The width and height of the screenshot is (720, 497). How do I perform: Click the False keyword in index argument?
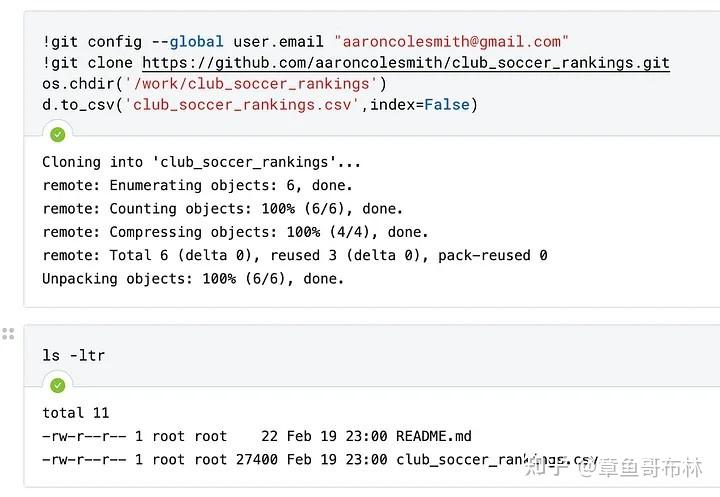(x=447, y=105)
